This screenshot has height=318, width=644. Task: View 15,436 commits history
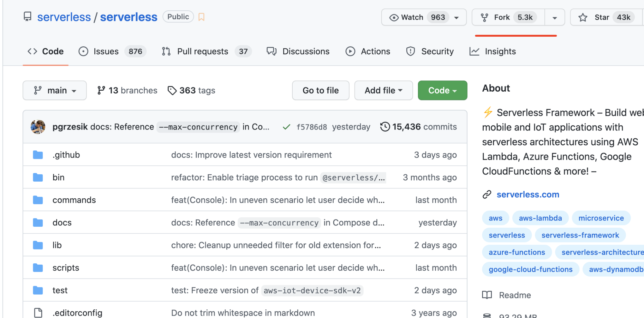coord(419,127)
